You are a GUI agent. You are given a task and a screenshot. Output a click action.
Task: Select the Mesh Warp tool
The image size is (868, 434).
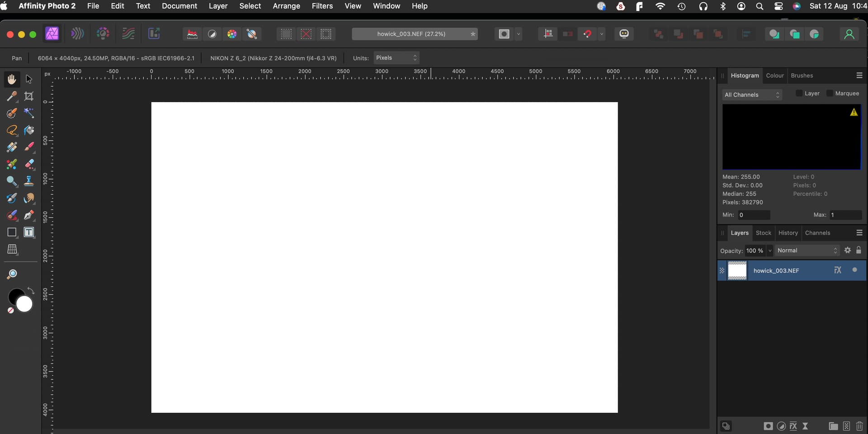pos(12,249)
